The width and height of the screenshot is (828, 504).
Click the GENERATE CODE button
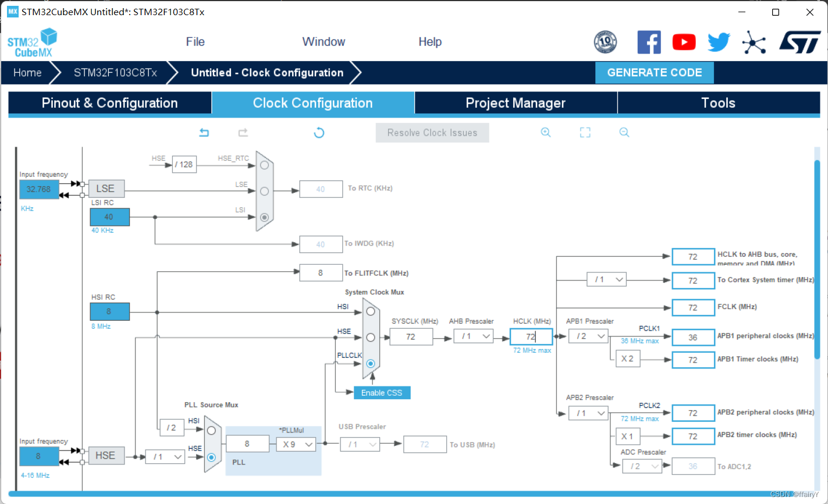(x=655, y=73)
